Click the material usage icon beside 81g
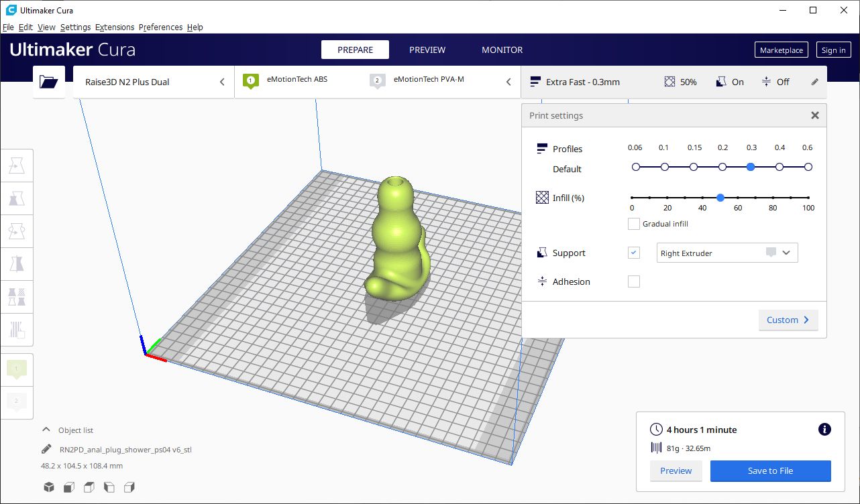The height and width of the screenshot is (504, 860). pos(656,448)
